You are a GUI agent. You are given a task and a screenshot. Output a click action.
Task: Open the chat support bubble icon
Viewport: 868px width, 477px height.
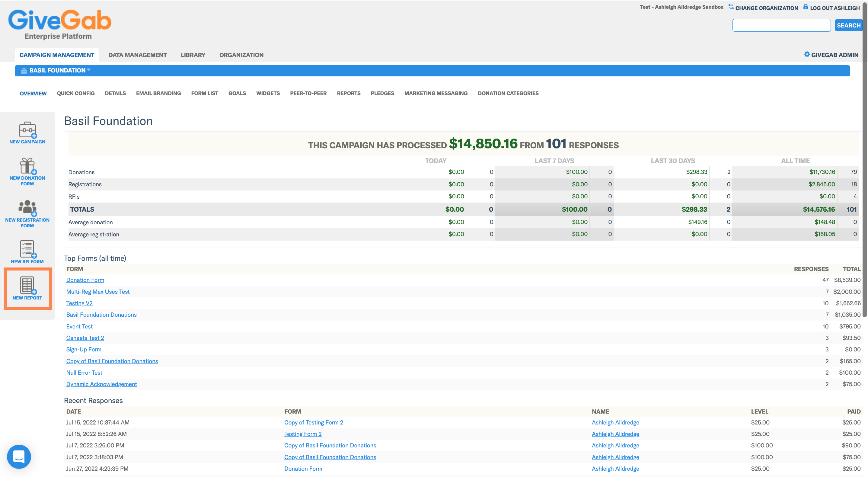click(x=19, y=457)
